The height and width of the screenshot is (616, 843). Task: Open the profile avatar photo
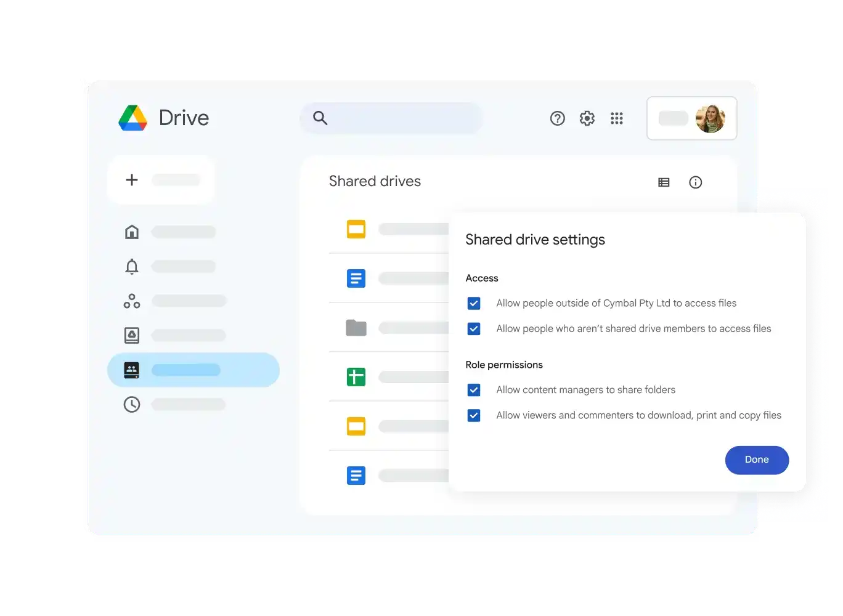click(x=711, y=118)
